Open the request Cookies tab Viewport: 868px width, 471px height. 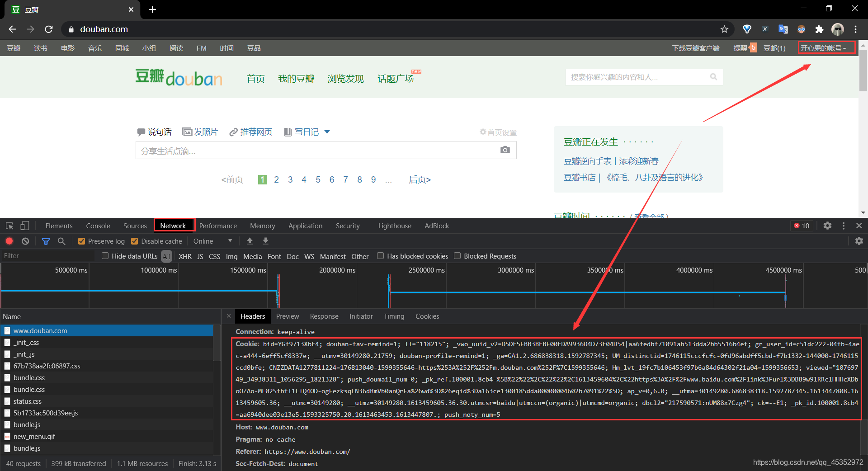[427, 316]
